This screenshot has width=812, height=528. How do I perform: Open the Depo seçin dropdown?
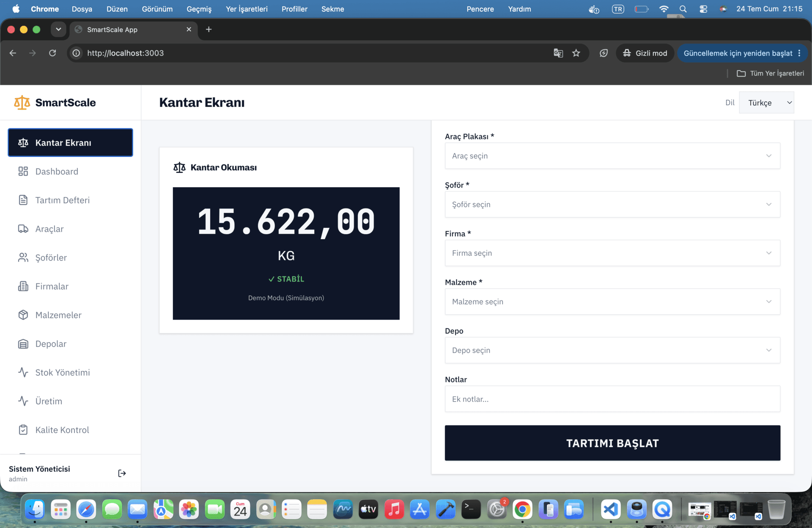tap(612, 350)
